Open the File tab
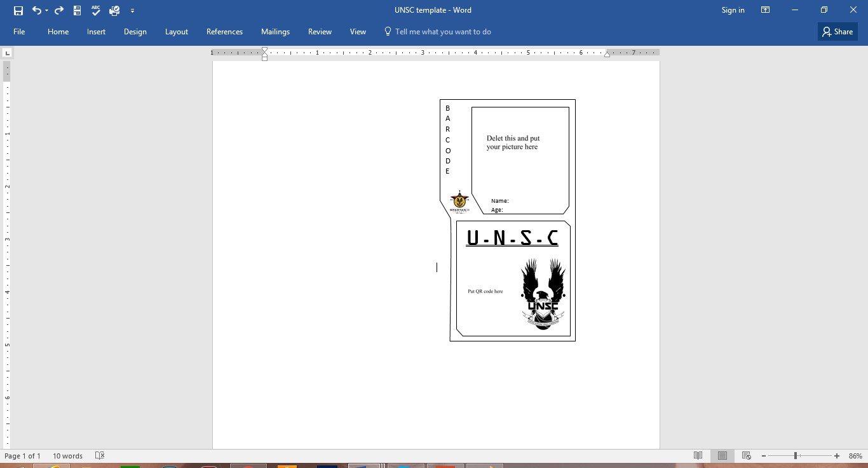Screen dimensions: 868x468 point(19,32)
